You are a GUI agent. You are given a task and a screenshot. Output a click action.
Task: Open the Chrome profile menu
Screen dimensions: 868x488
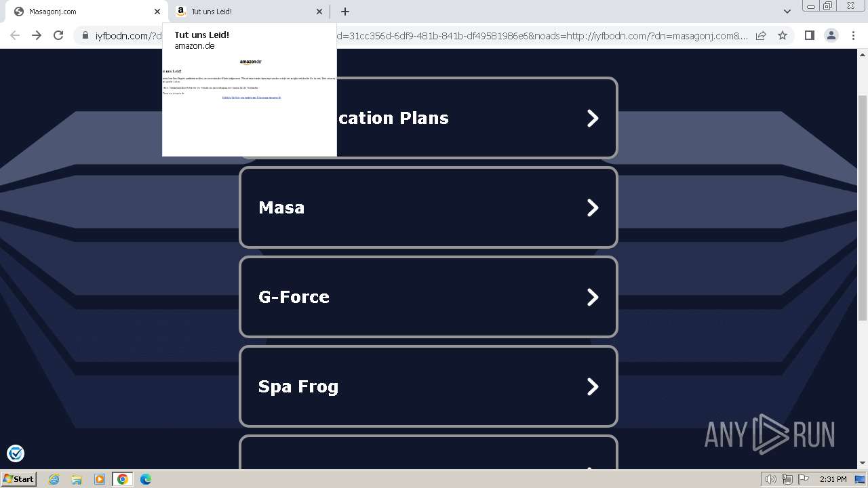tap(831, 35)
